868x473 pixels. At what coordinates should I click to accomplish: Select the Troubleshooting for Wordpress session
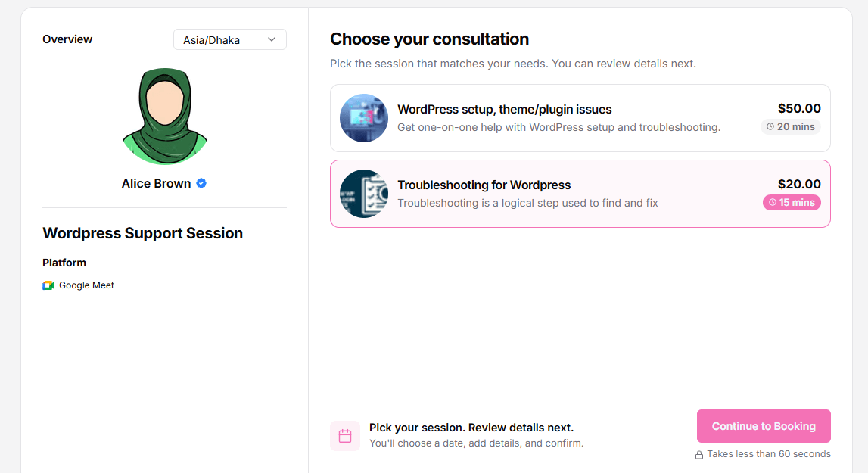pos(580,194)
